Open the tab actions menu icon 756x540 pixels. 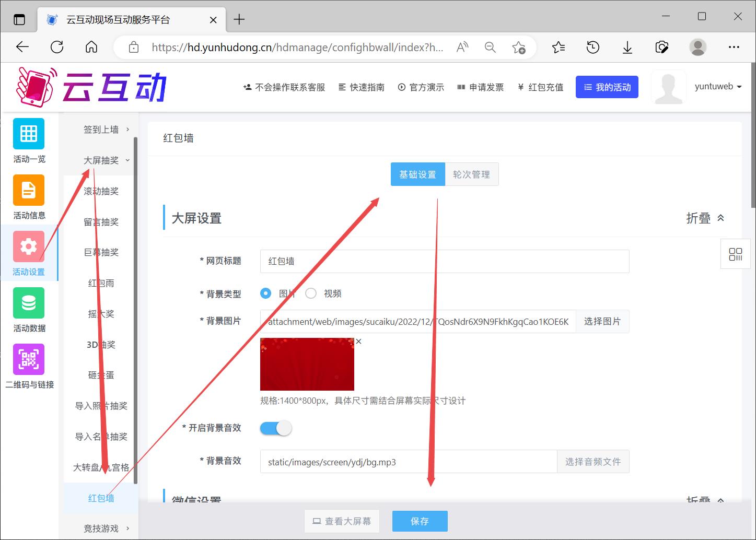pos(19,20)
